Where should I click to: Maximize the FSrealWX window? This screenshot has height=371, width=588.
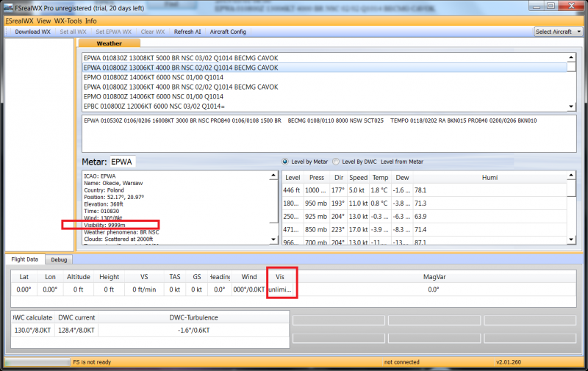pos(551,6)
